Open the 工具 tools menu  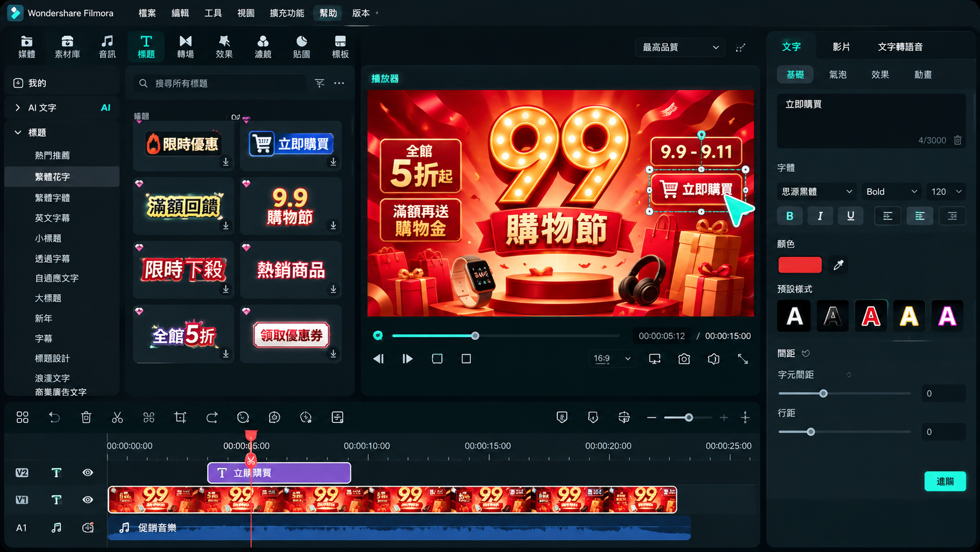pos(213,13)
